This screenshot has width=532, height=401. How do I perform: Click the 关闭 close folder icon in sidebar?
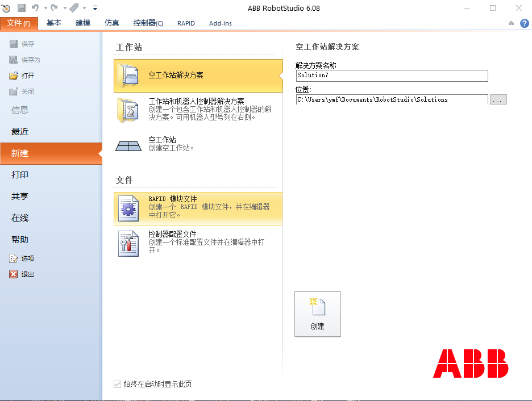click(x=14, y=91)
